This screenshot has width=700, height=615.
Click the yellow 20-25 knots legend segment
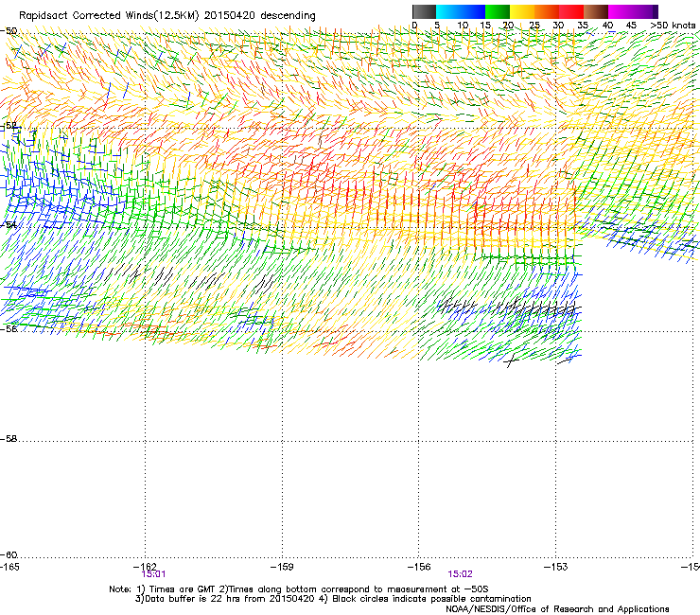[522, 11]
